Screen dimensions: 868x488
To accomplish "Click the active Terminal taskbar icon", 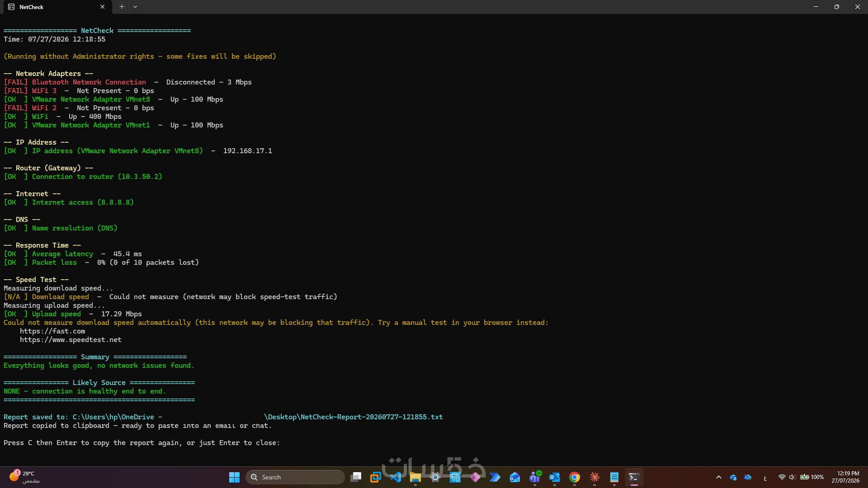I will pyautogui.click(x=634, y=477).
